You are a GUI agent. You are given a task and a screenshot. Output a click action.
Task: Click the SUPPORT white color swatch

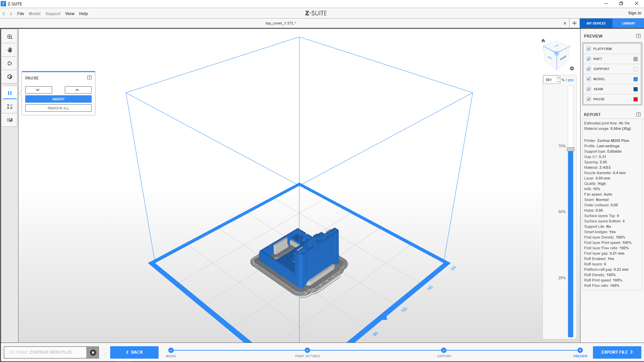pyautogui.click(x=635, y=69)
